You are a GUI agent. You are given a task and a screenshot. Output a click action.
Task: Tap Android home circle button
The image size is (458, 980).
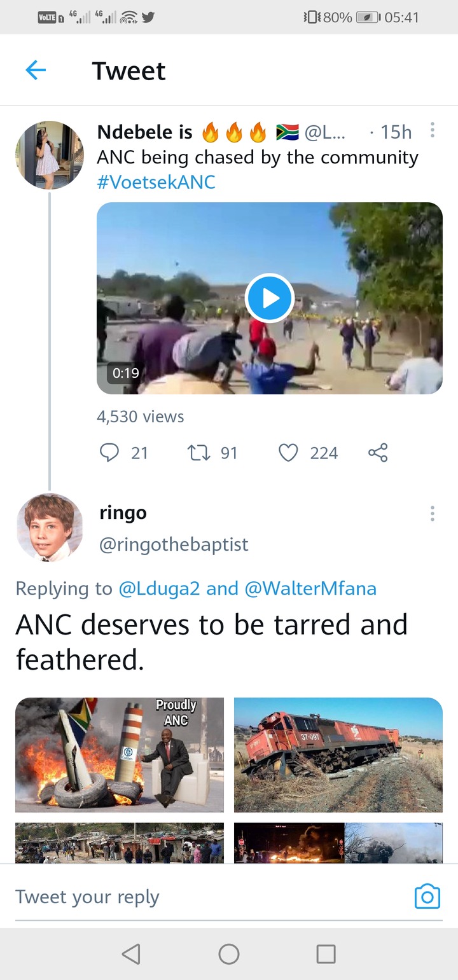(229, 953)
